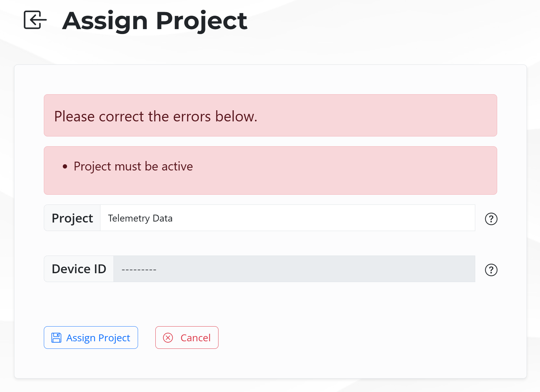Open the disabled Device ID dropdown
This screenshot has height=392, width=540.
pyautogui.click(x=294, y=269)
